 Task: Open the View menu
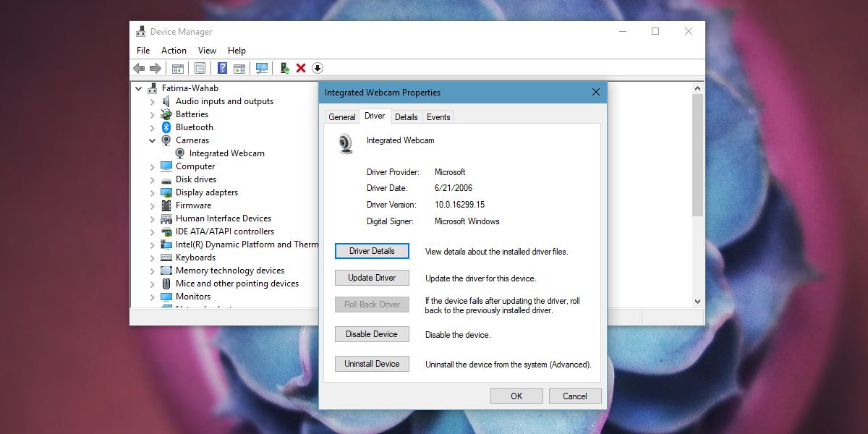(x=207, y=51)
